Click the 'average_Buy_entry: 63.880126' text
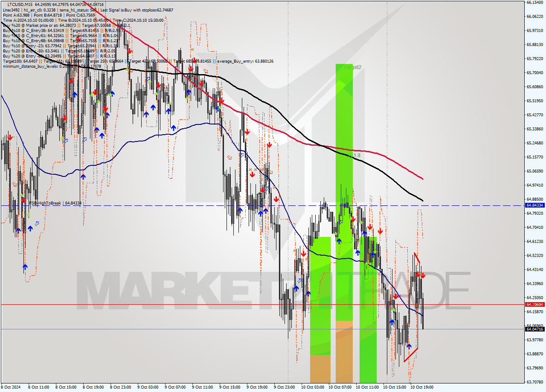Viewport: 546px width, 392px height. point(245,61)
